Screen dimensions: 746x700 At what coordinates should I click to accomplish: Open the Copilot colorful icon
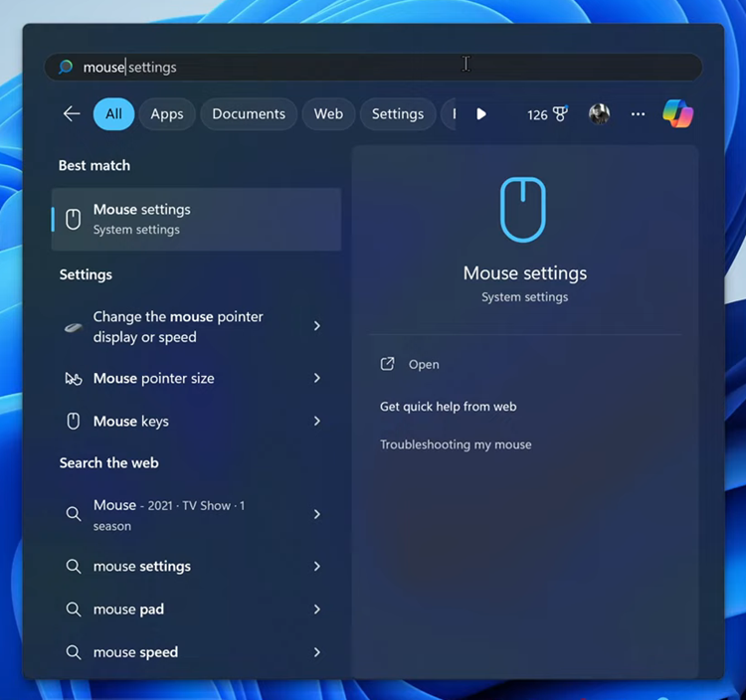[x=678, y=113]
